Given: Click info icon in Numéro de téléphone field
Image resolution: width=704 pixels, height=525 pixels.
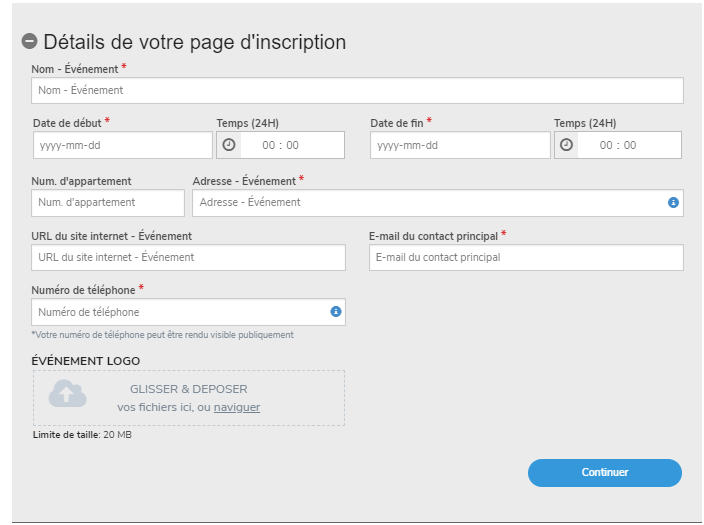Looking at the screenshot, I should pos(335,312).
